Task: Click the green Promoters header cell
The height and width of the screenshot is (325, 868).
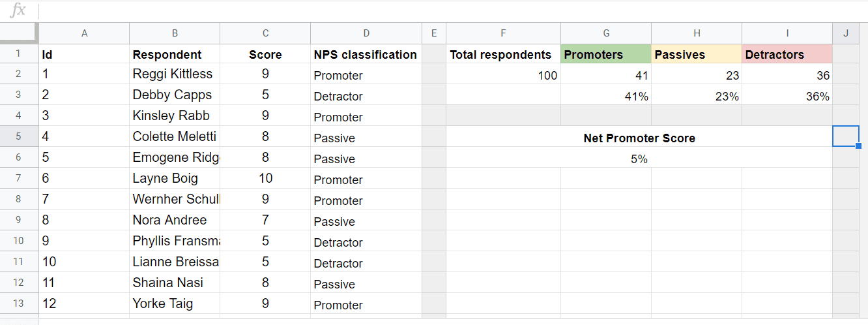Action: 606,54
